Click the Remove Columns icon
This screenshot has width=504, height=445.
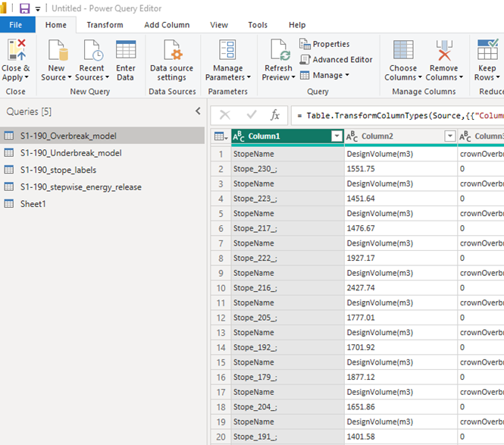coord(444,50)
